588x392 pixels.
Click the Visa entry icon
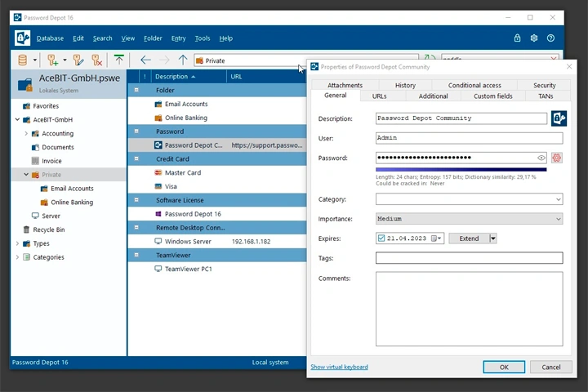coord(158,186)
